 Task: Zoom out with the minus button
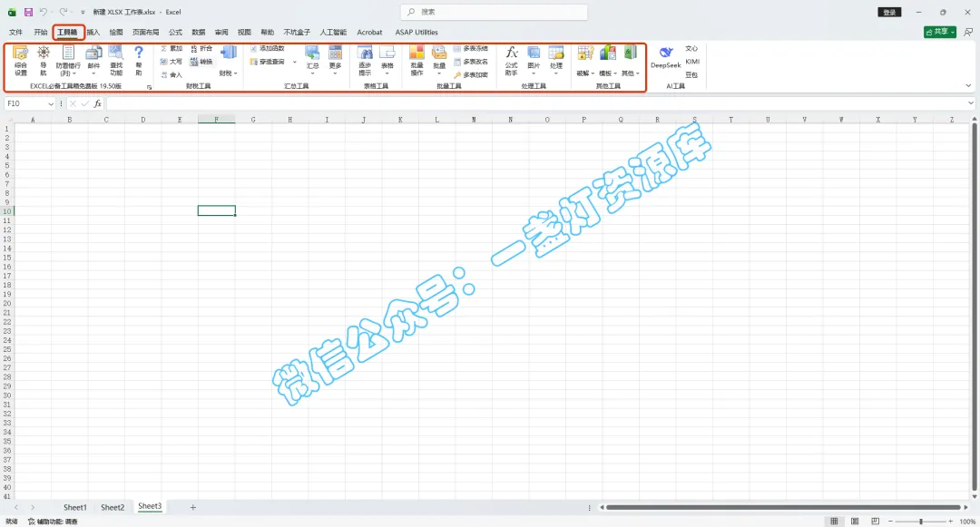pyautogui.click(x=891, y=521)
